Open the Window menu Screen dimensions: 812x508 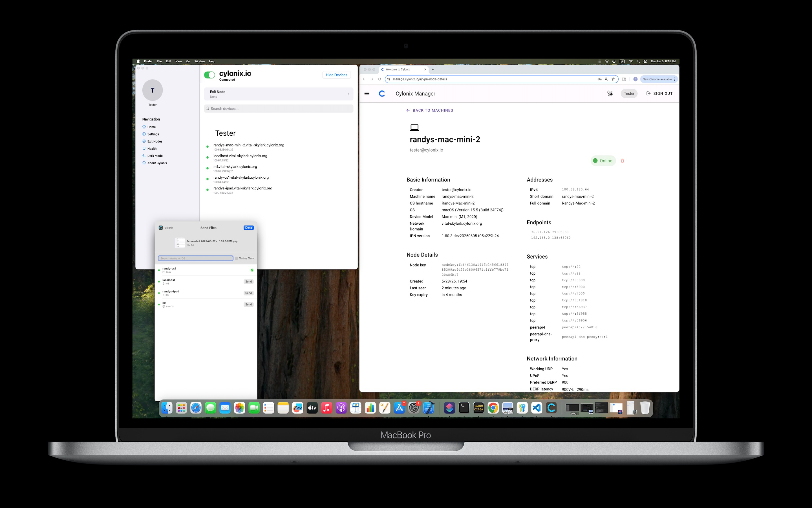coord(199,61)
